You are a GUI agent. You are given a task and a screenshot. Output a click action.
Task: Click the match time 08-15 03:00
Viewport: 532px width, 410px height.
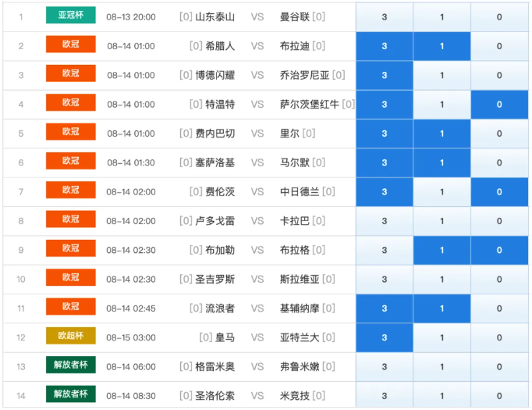tap(131, 337)
